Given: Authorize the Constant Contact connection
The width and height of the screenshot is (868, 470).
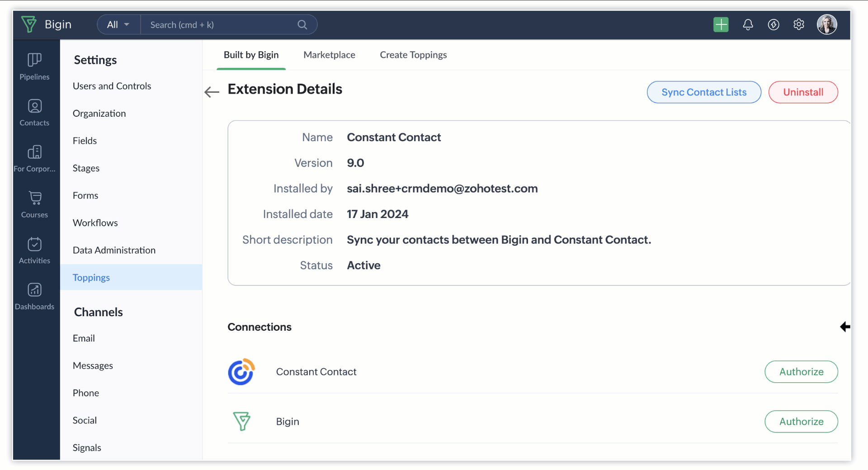Looking at the screenshot, I should tap(801, 372).
